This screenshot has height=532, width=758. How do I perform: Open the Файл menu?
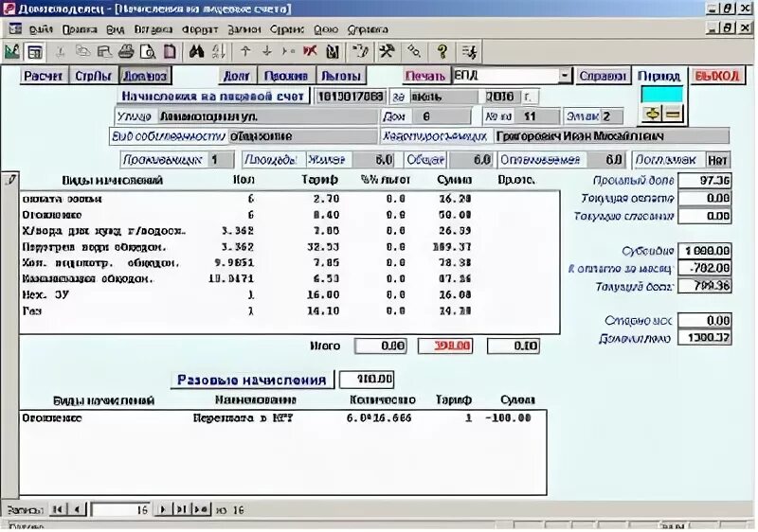pyautogui.click(x=41, y=30)
